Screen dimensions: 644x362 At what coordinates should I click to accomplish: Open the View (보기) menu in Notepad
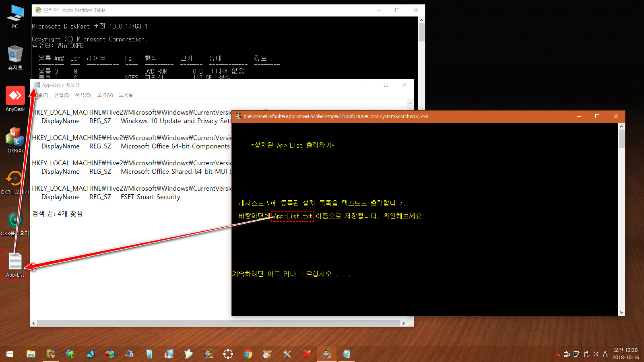click(x=105, y=95)
